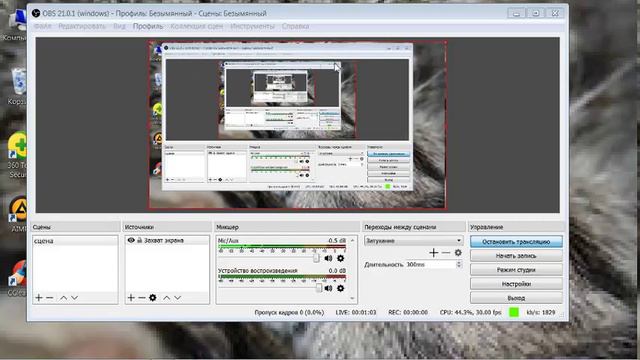Click kb/s: 1829 status text
This screenshot has width=640, height=360.
[540, 312]
